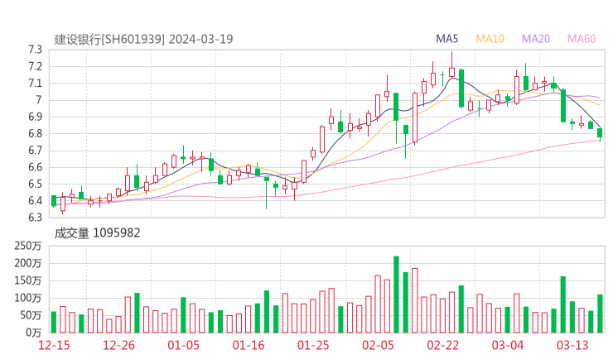Click the 6.3 price axis label
Screen dimensions: 613x364
click(x=35, y=217)
